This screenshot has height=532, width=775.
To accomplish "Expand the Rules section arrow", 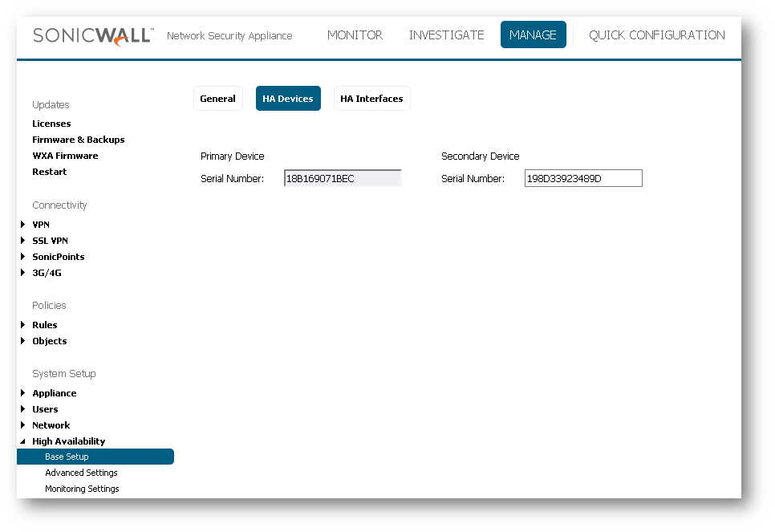I will [23, 325].
